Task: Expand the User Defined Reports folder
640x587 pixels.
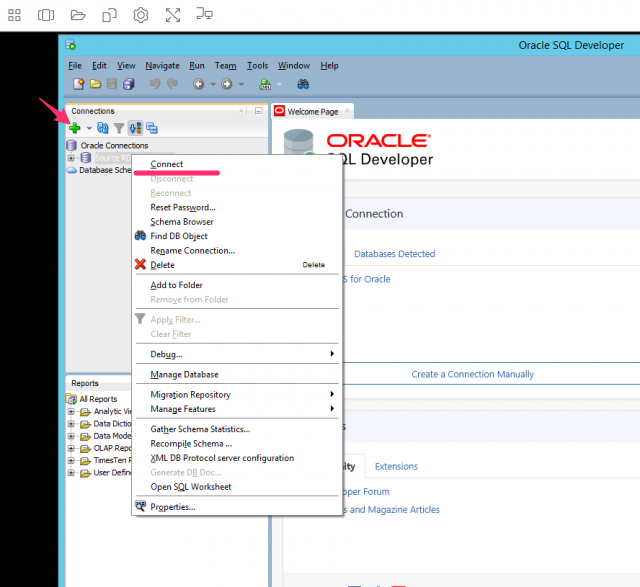Action: 71,472
